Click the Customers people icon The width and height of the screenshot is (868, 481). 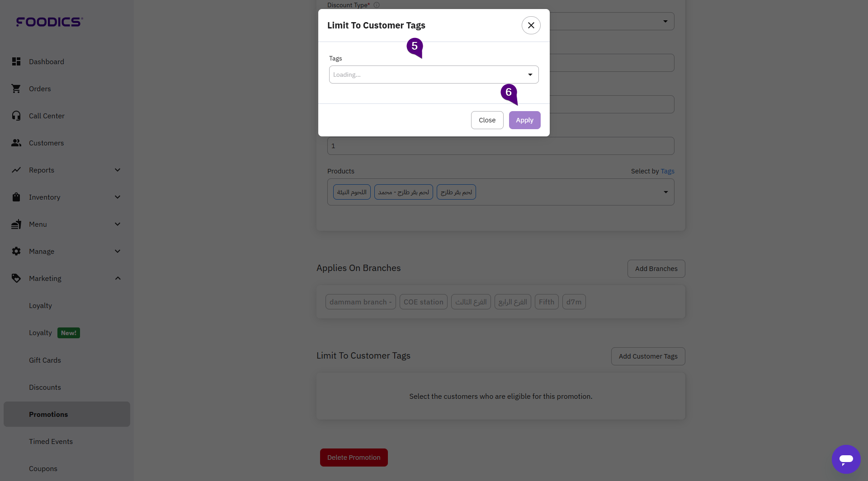16,143
